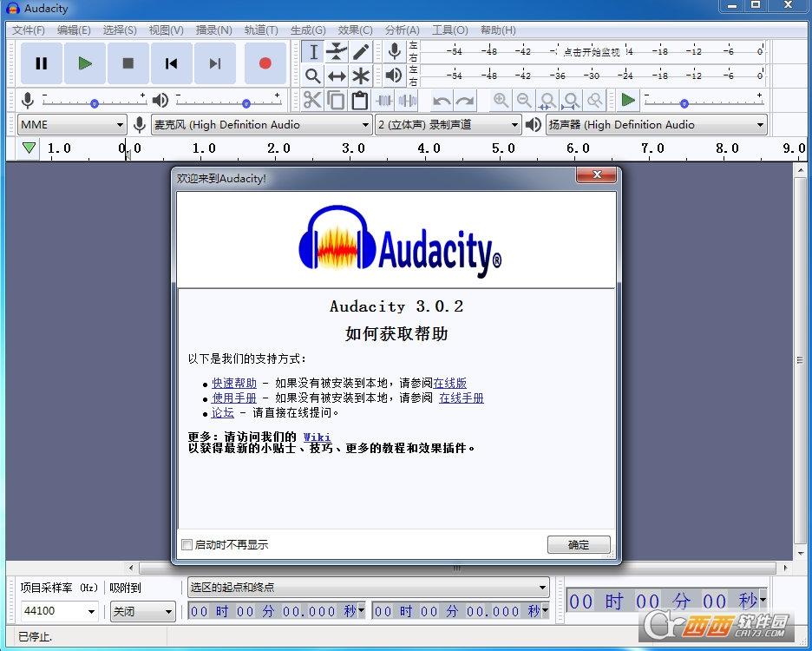This screenshot has height=651, width=812.
Task: Click the Stop playback button
Action: (128, 63)
